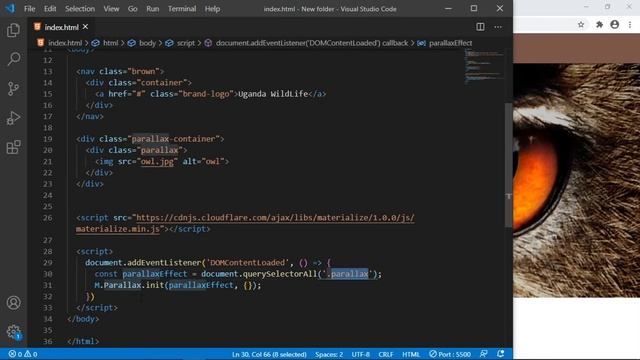
Task: Open the File menu
Action: point(29,9)
